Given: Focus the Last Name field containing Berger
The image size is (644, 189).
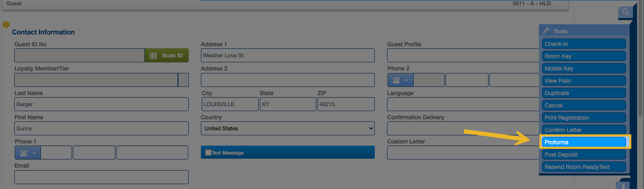Looking at the screenshot, I should 101,104.
